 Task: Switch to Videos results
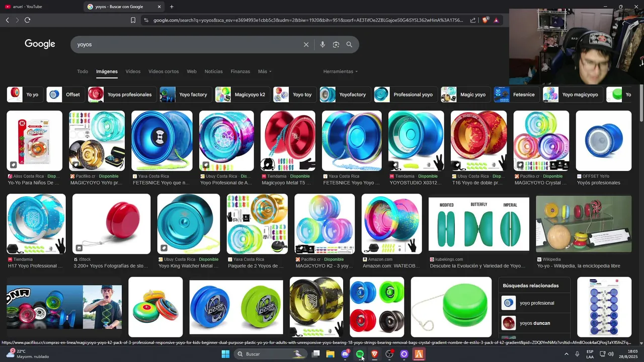coord(133,71)
